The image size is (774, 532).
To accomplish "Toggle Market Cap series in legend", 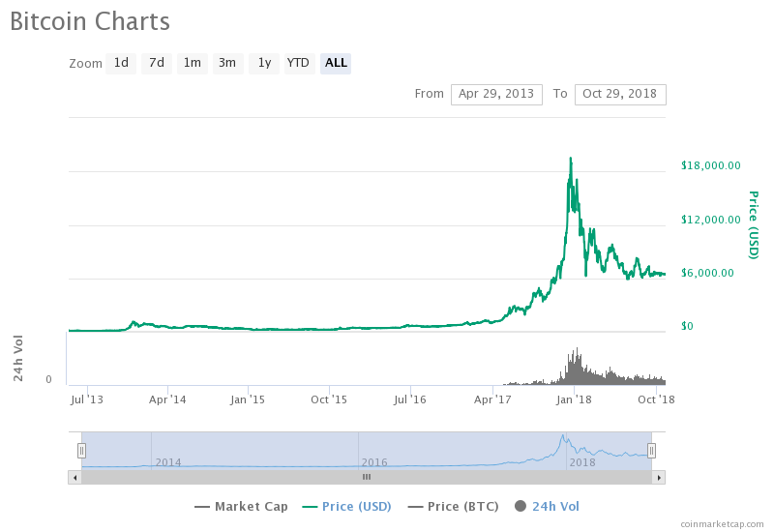I will [242, 506].
